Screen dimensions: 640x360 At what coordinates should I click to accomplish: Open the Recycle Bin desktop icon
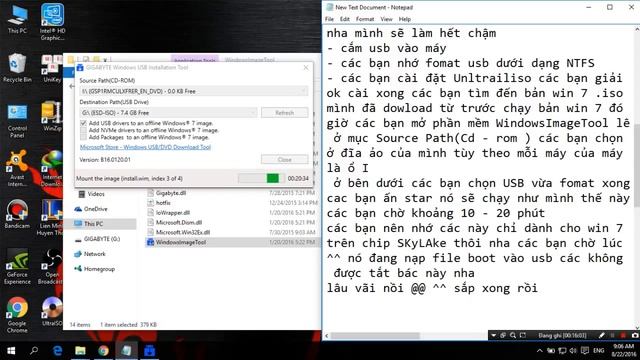pyautogui.click(x=17, y=68)
